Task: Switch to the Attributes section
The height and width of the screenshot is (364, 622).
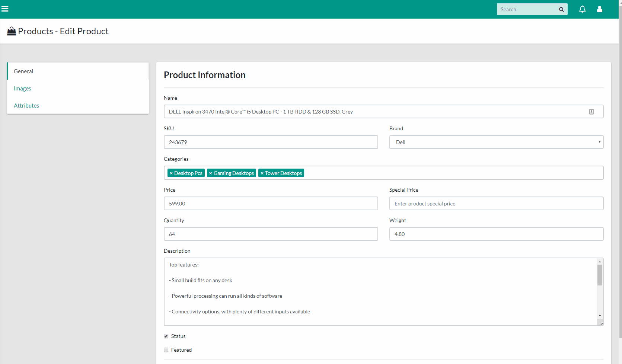Action: (26, 105)
